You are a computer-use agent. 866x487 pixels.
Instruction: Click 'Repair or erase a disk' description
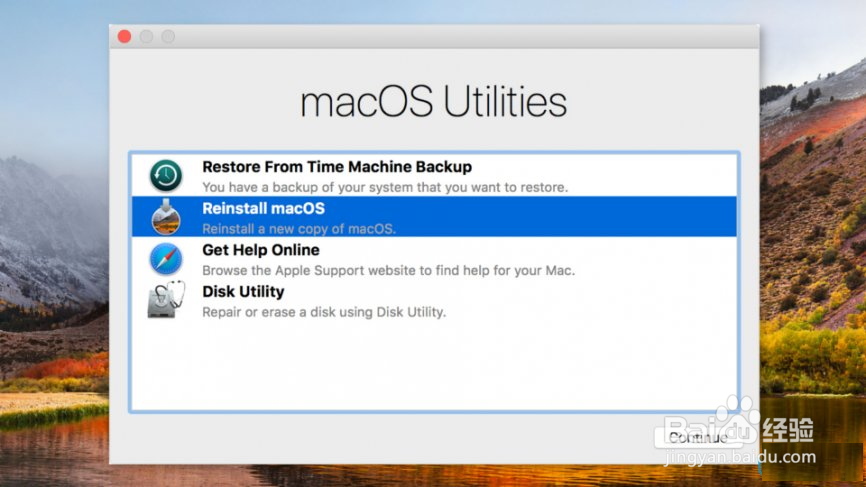pos(324,312)
